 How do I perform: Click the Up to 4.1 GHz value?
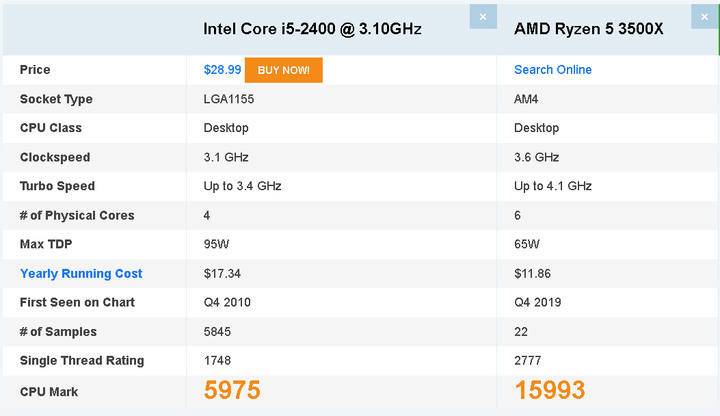553,186
